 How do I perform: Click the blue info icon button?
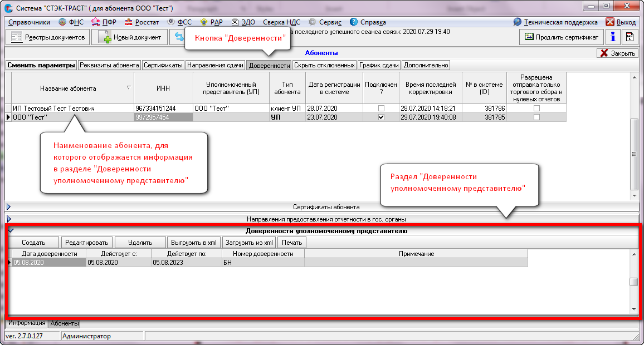613,37
